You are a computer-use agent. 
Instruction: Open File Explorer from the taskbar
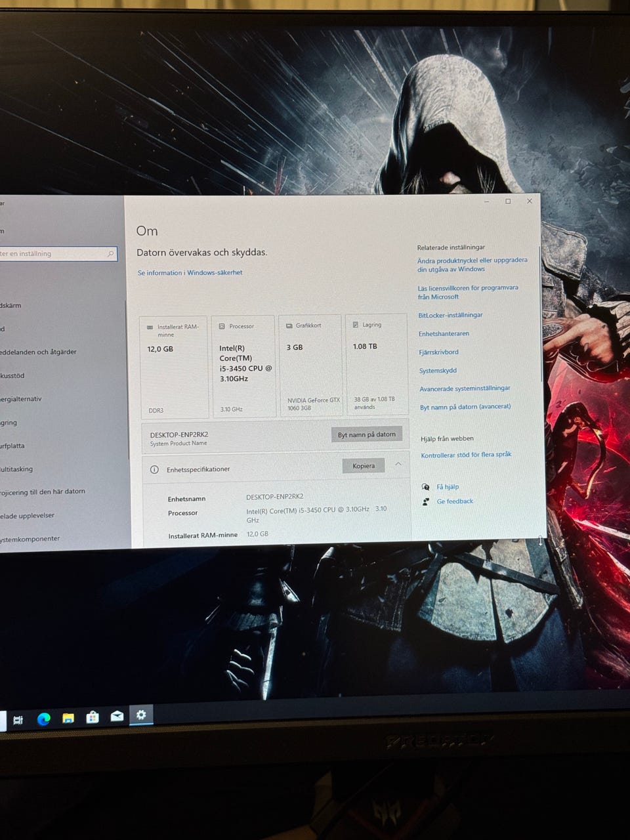(68, 719)
